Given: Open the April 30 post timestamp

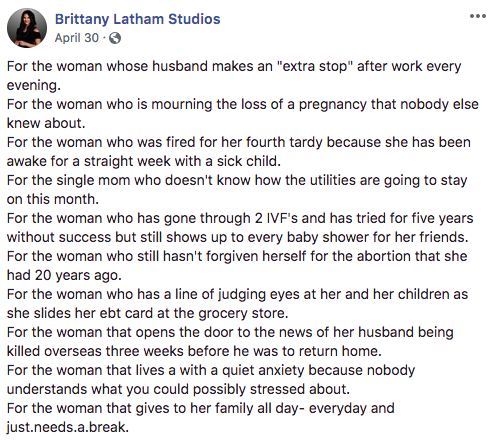Looking at the screenshot, I should coord(77,38).
